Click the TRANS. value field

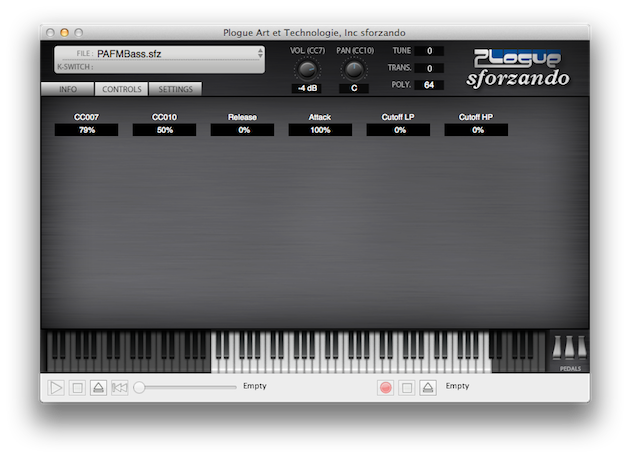pos(429,68)
